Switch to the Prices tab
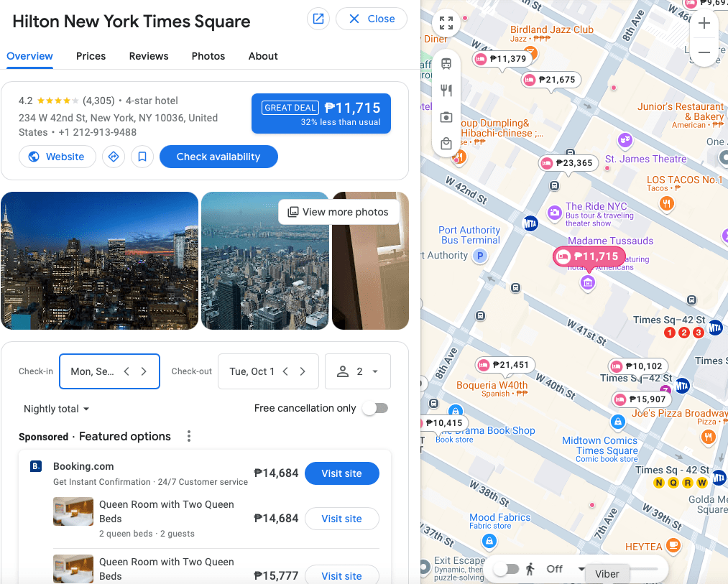The height and width of the screenshot is (584, 728). [91, 56]
